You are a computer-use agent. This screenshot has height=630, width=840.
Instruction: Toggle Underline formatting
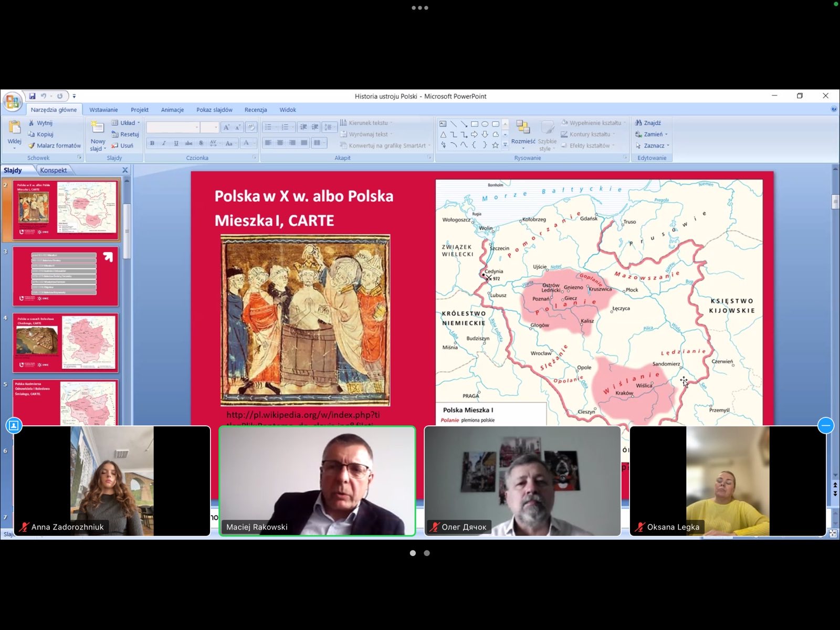(x=176, y=143)
